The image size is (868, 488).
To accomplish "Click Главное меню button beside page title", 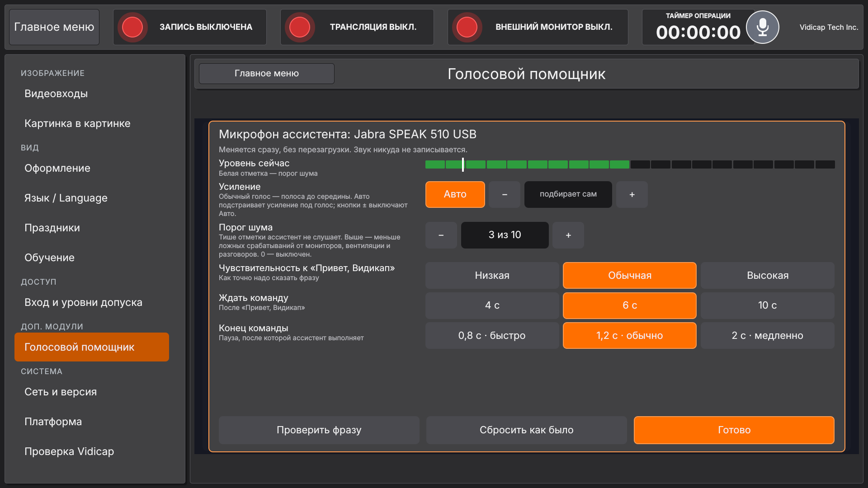I will coord(267,73).
